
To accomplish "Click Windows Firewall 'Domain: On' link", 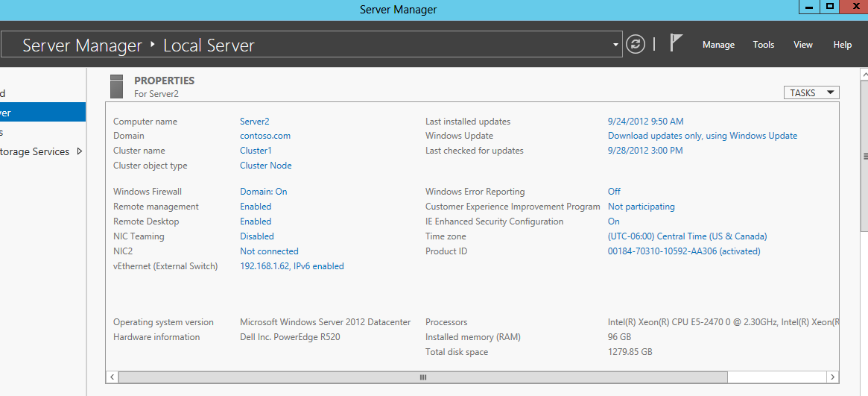I will point(263,192).
